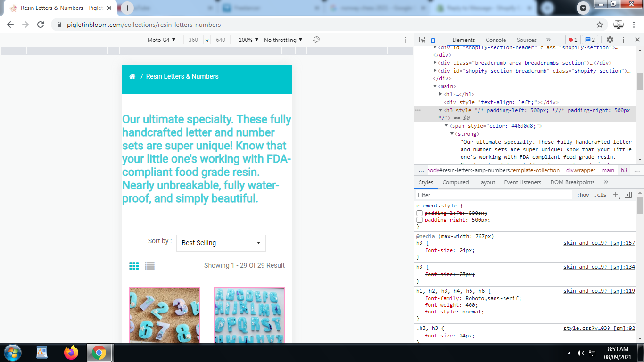Reload the current page
This screenshot has width=644, height=362.
41,25
